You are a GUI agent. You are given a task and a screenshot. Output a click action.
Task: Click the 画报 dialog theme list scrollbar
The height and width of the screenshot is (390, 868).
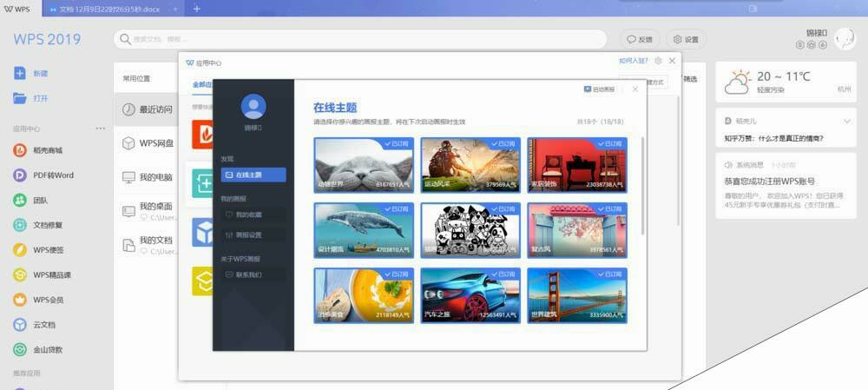click(642, 186)
